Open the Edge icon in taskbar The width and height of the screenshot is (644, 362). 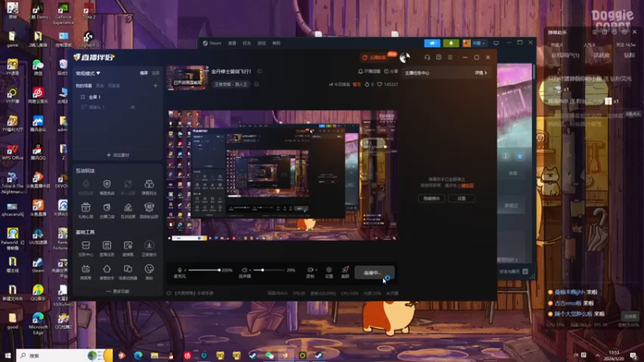pos(138,356)
